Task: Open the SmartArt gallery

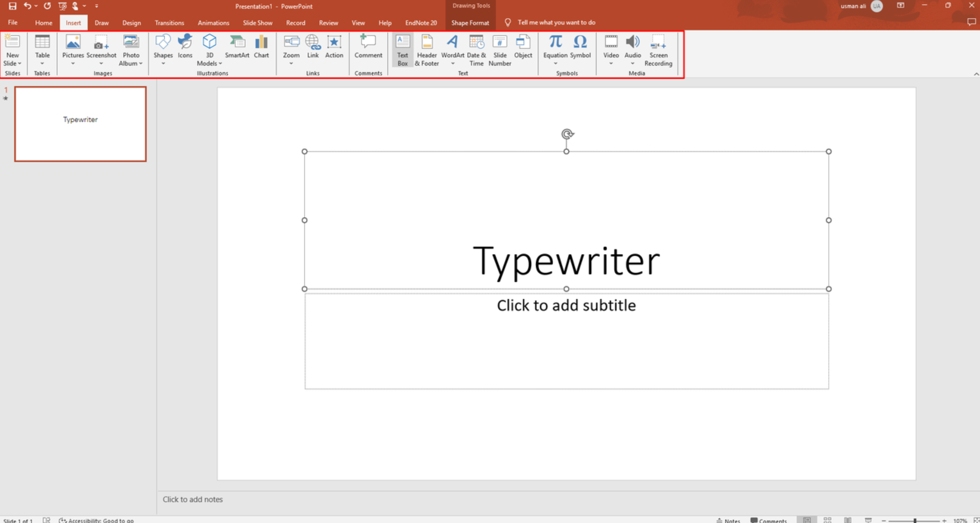Action: click(x=237, y=49)
